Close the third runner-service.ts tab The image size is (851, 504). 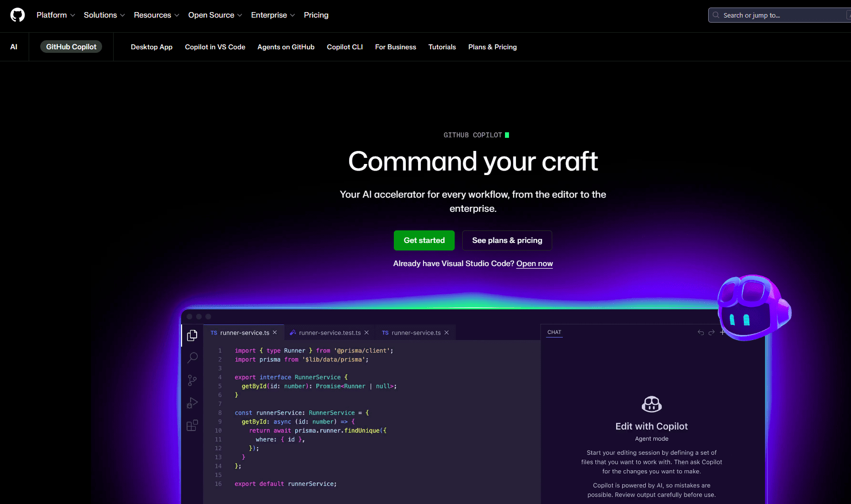point(447,332)
